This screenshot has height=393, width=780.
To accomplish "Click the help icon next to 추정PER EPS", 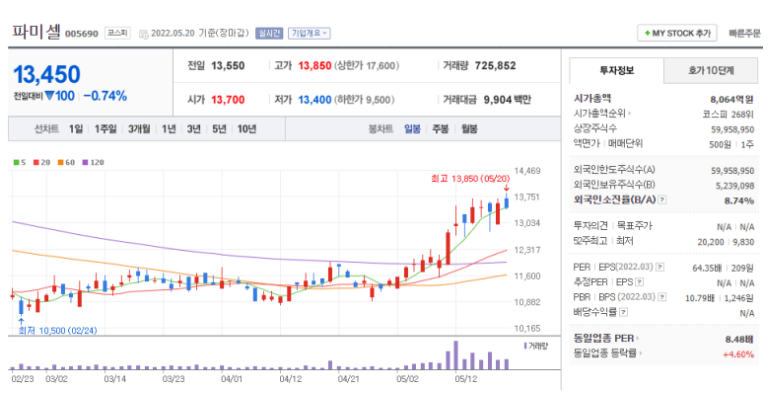I will tap(639, 283).
